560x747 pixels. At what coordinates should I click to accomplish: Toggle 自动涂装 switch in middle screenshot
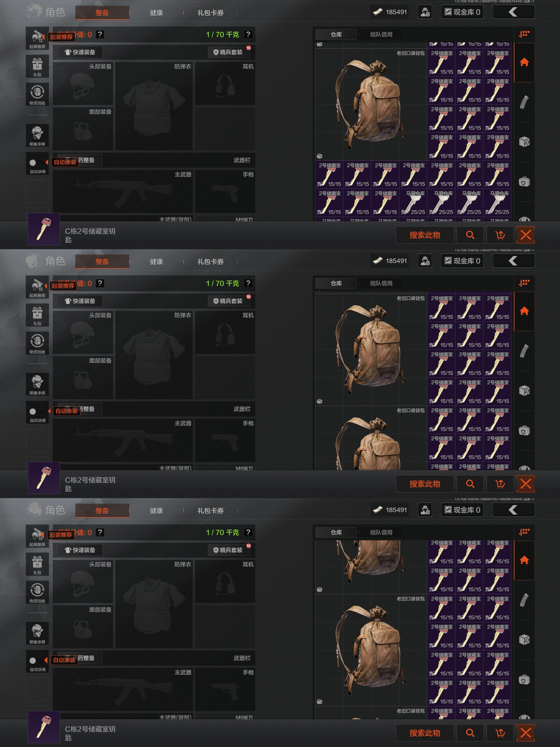[x=33, y=411]
